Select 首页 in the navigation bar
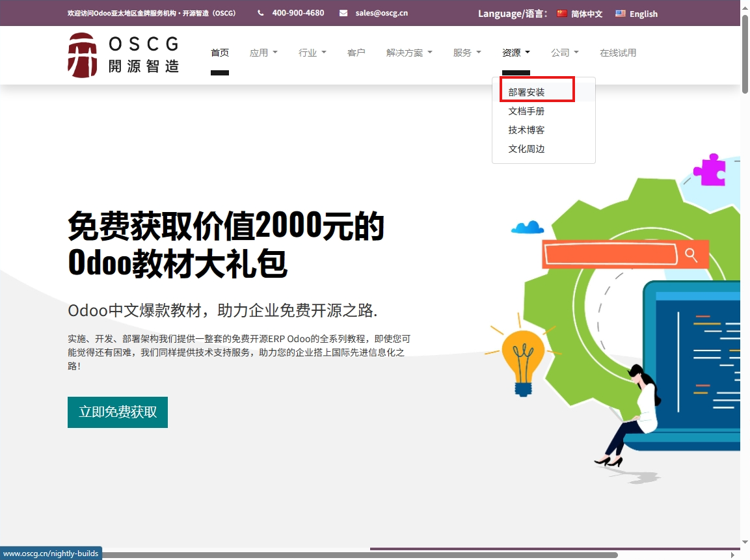Image resolution: width=750 pixels, height=560 pixels. [220, 53]
